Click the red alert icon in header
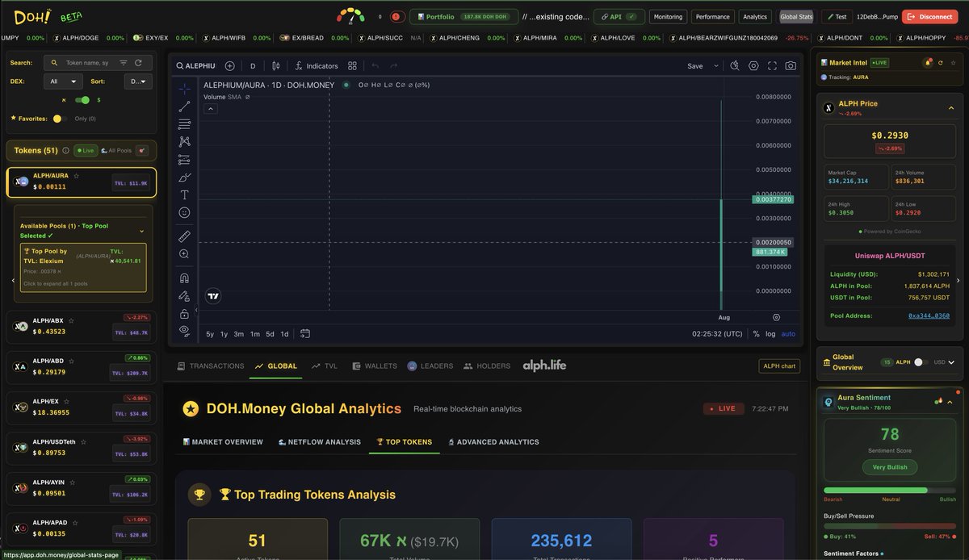The height and width of the screenshot is (560, 969). (x=396, y=16)
